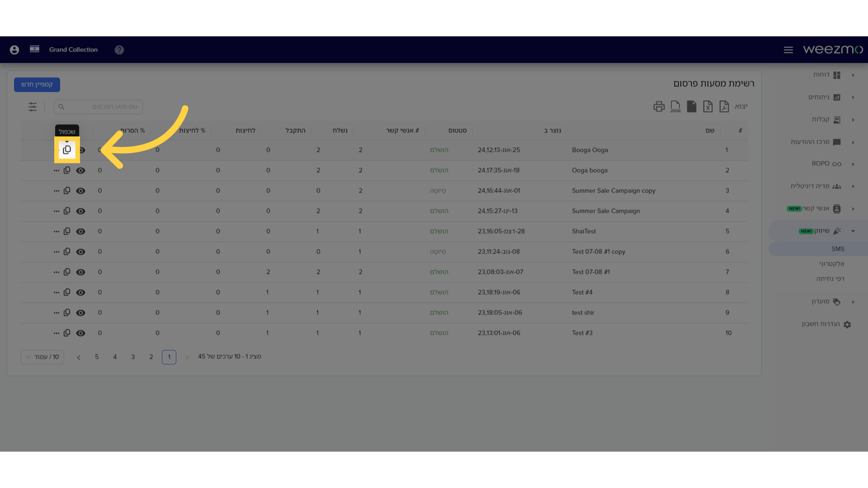Image resolution: width=868 pixels, height=488 pixels.
Task: Duplicate the Test #4 campaign
Action: [x=67, y=292]
